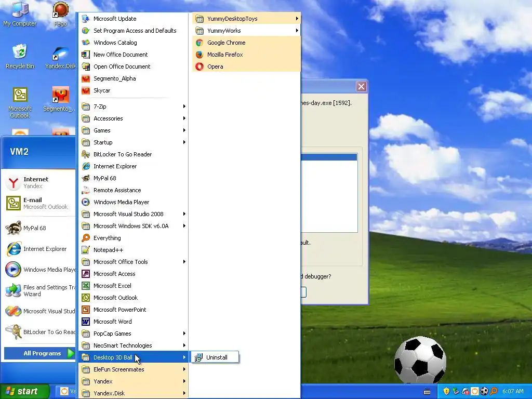Screen dimensions: 532x399
Task: Launch Microsoft Excel
Action: pos(134,286)
